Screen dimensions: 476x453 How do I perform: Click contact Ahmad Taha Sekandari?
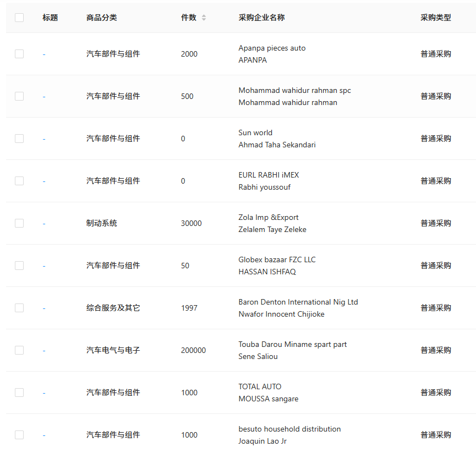(277, 145)
